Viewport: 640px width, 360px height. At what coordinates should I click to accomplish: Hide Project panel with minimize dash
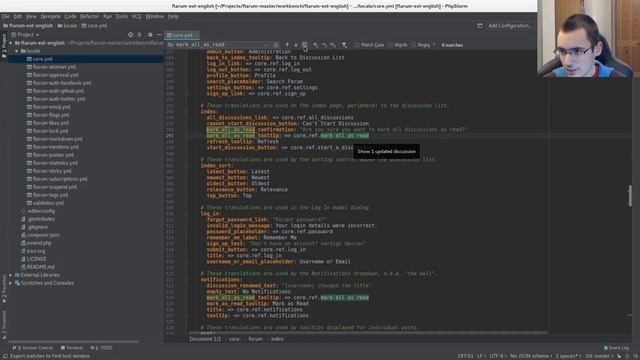159,35
